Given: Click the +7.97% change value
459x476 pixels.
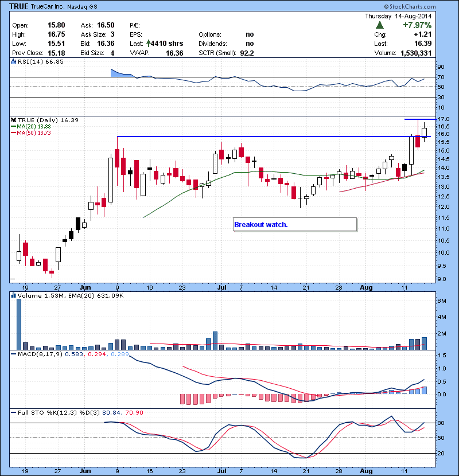Looking at the screenshot, I should 417,25.
